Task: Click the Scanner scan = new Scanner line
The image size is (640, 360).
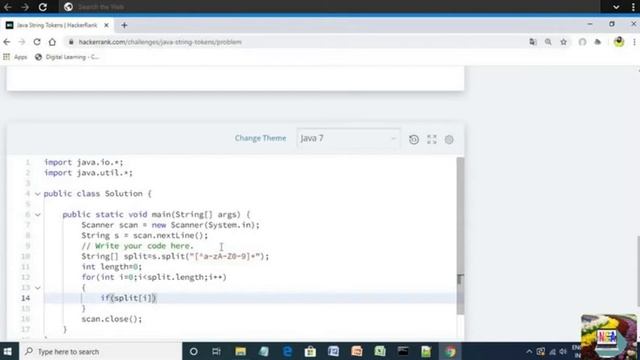Action: [x=170, y=225]
